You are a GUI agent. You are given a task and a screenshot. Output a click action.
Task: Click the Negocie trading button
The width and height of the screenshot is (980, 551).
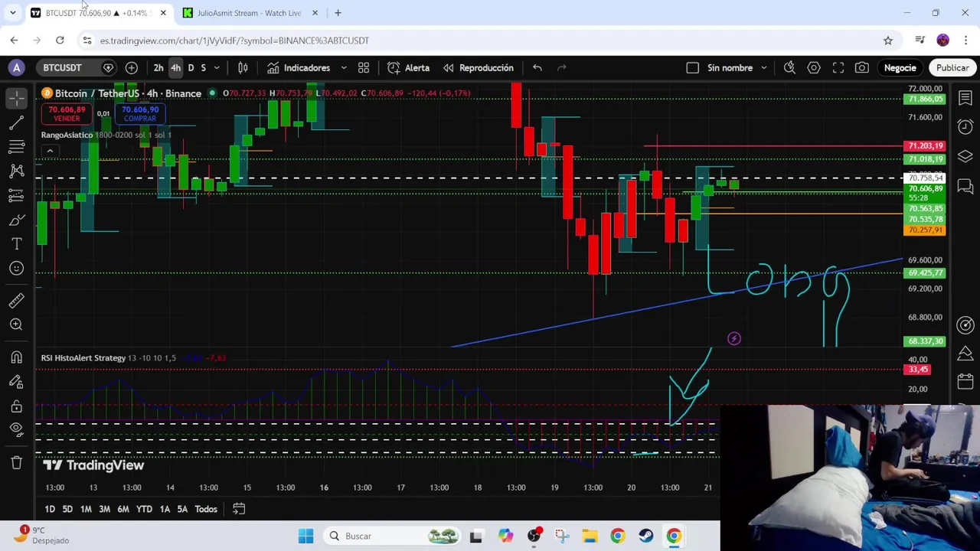pyautogui.click(x=900, y=68)
